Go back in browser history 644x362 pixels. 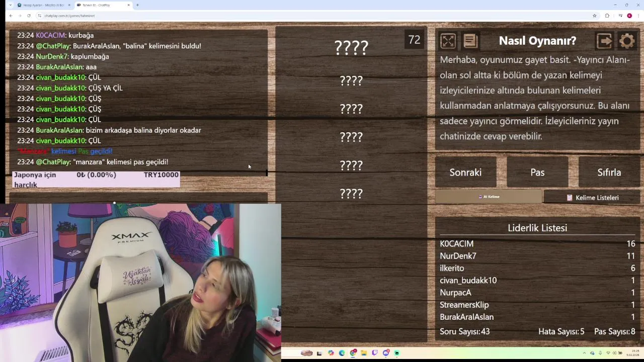[11, 16]
